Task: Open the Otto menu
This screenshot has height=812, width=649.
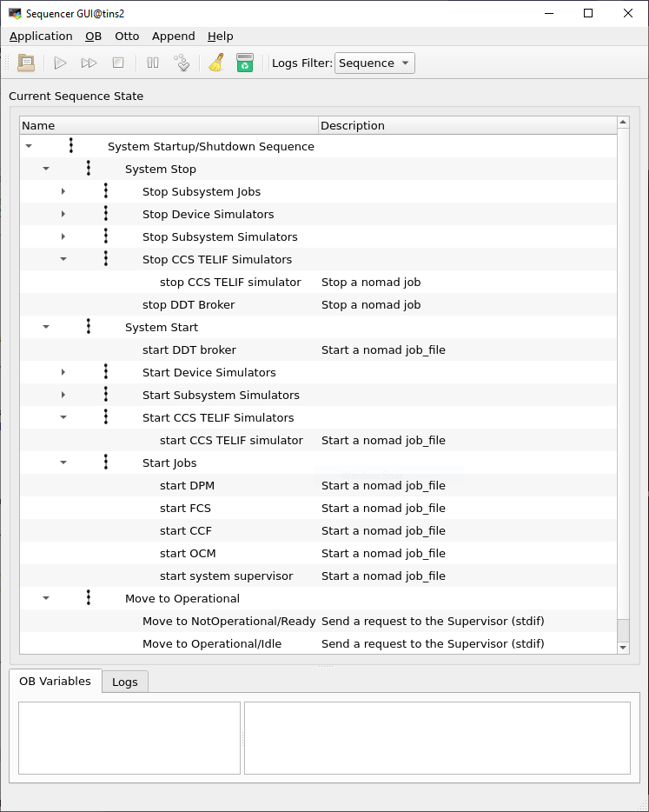Action: point(127,36)
